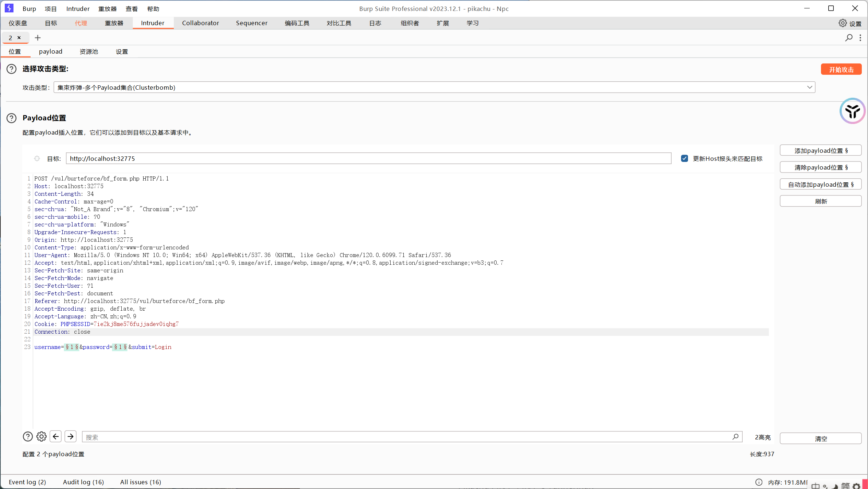
Task: Click the Burp Suite logo icon
Action: [9, 8]
